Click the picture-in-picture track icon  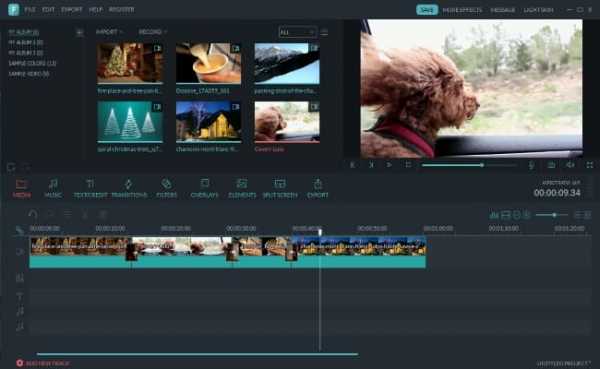20,278
